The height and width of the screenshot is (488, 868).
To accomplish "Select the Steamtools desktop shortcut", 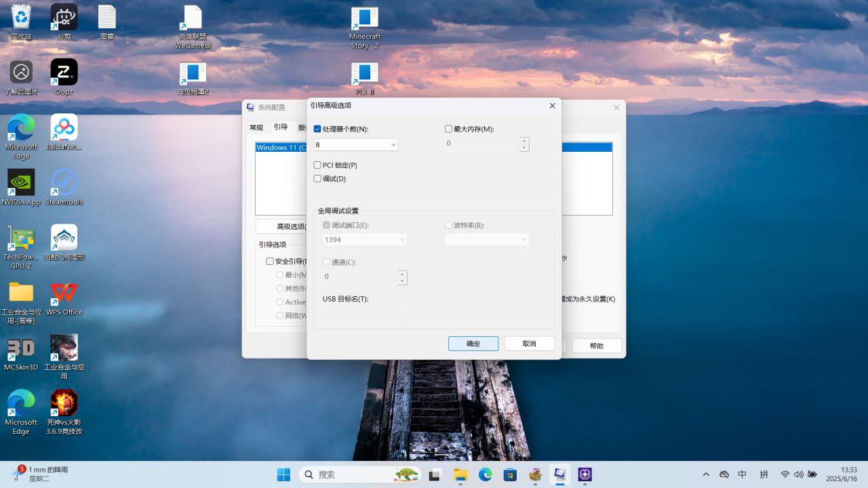I will (64, 187).
